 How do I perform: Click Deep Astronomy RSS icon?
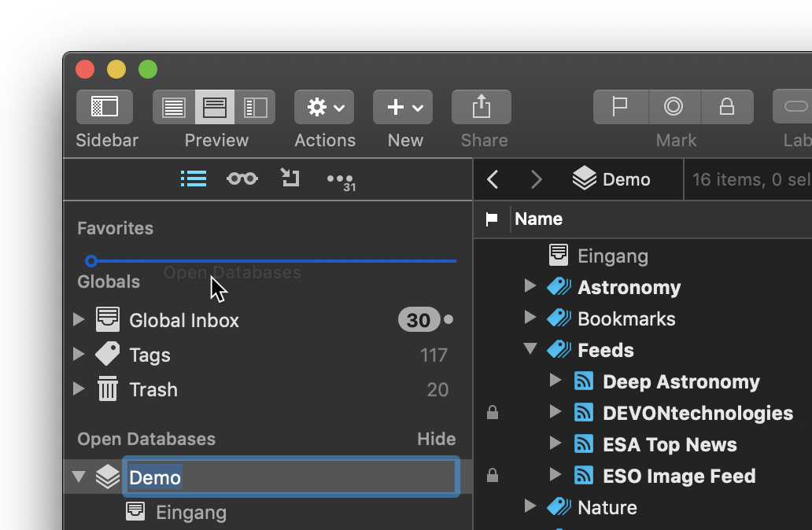click(584, 381)
